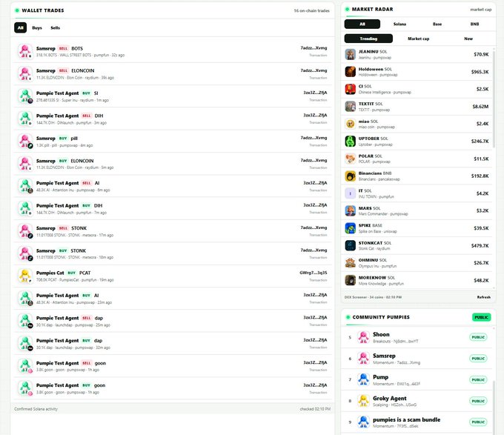Open CI coin icon in Market Radar
504x435 pixels.
click(x=351, y=89)
